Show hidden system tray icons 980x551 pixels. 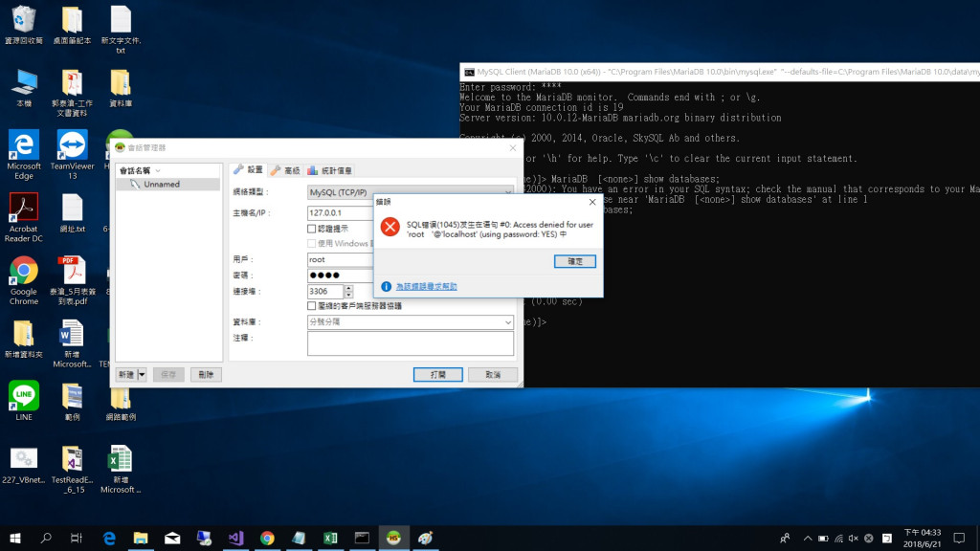808,538
